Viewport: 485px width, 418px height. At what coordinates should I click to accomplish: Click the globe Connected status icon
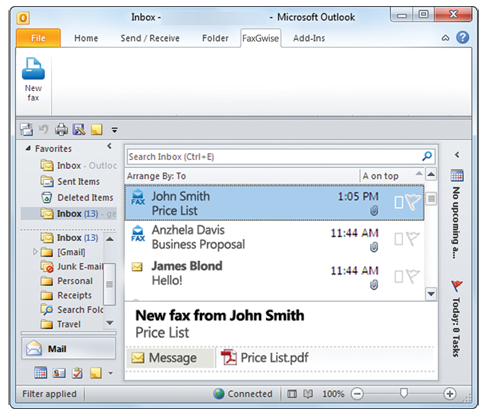click(x=219, y=394)
